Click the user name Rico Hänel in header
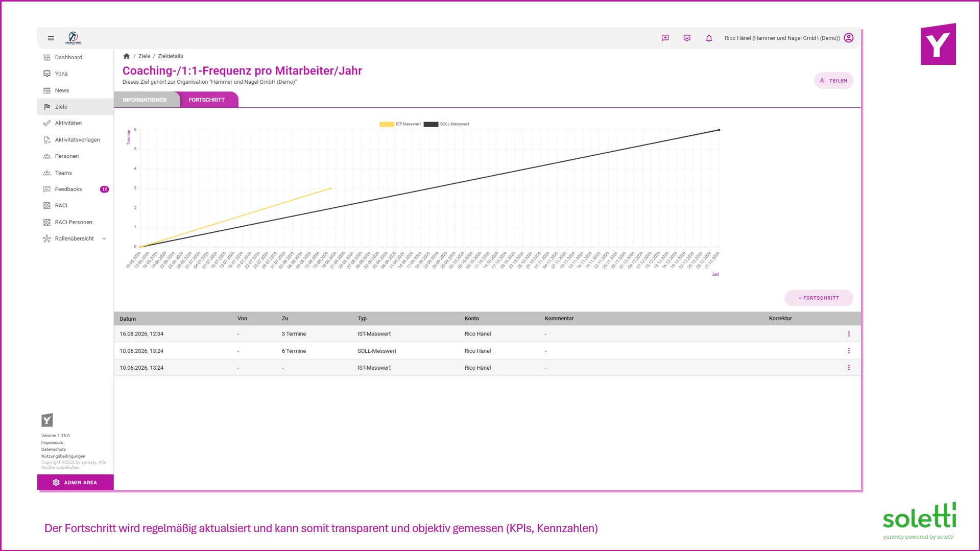 point(782,38)
